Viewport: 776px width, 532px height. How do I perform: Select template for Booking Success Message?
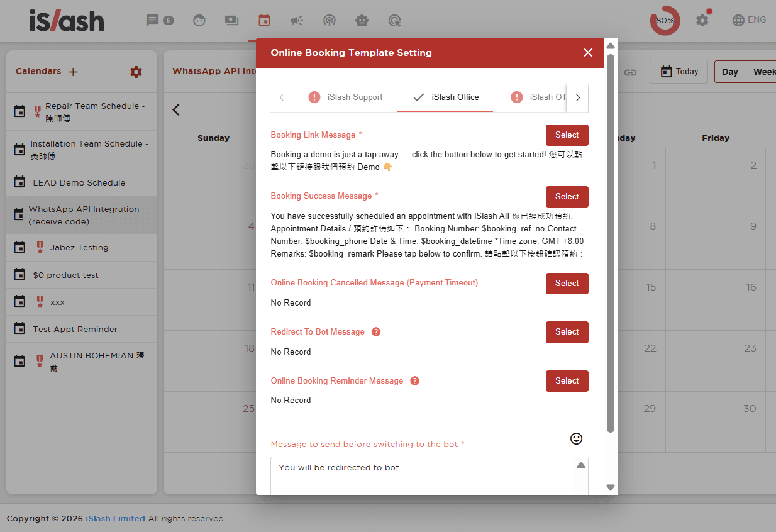(567, 196)
